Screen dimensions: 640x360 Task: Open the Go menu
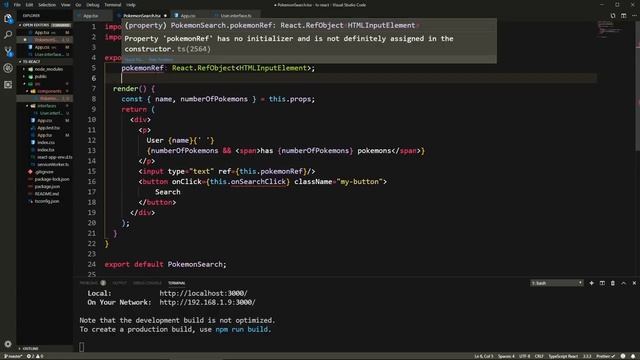pos(78,5)
